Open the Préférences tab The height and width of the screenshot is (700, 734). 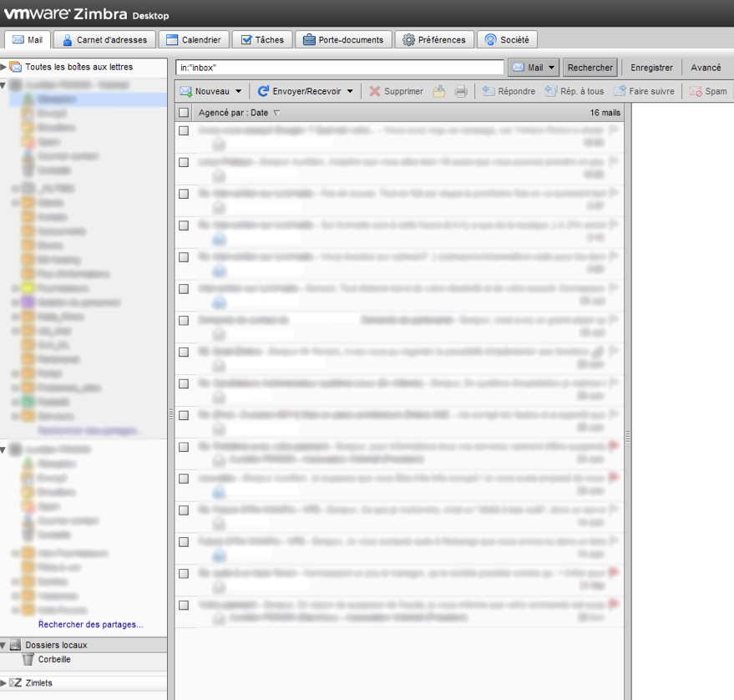(434, 40)
